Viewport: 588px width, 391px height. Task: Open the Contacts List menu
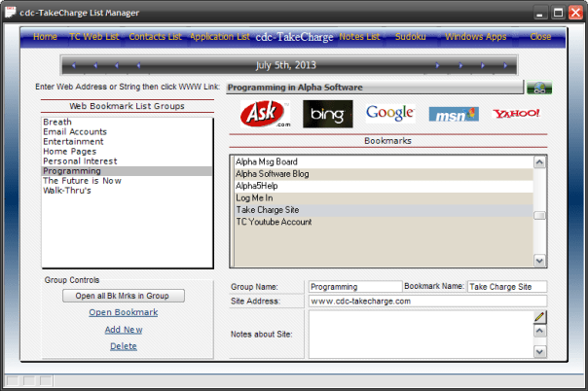pos(155,37)
